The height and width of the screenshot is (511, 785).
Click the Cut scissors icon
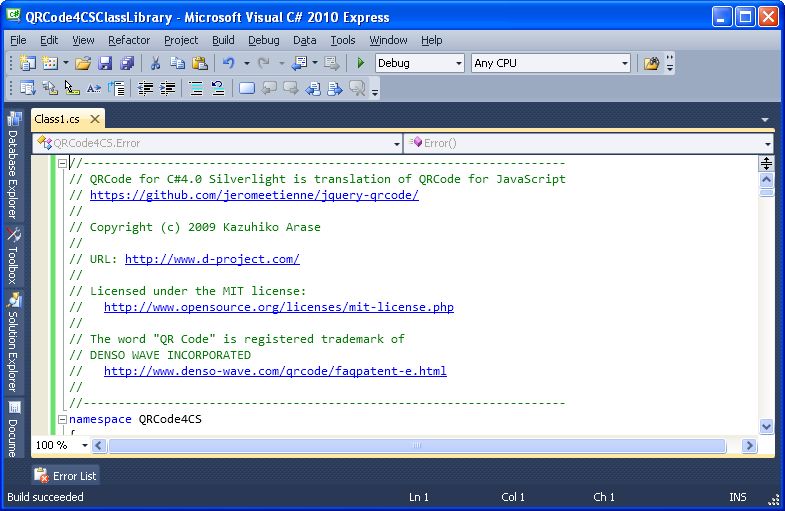click(156, 63)
